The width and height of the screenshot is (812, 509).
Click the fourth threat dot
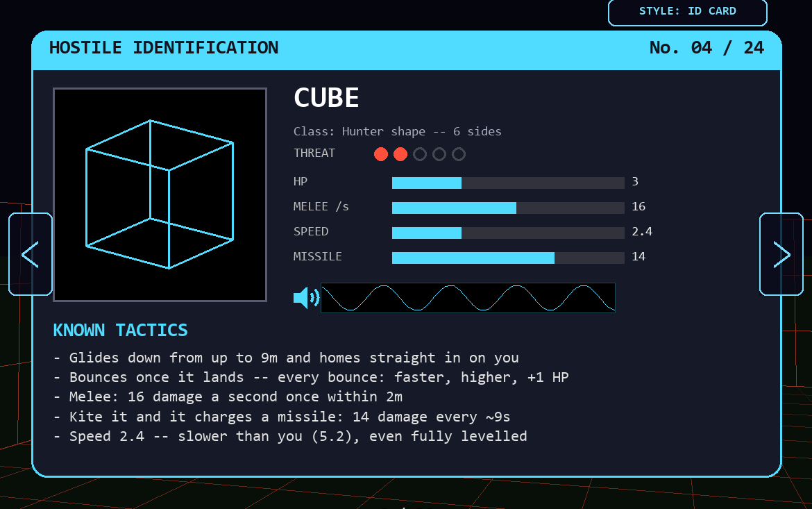[439, 154]
